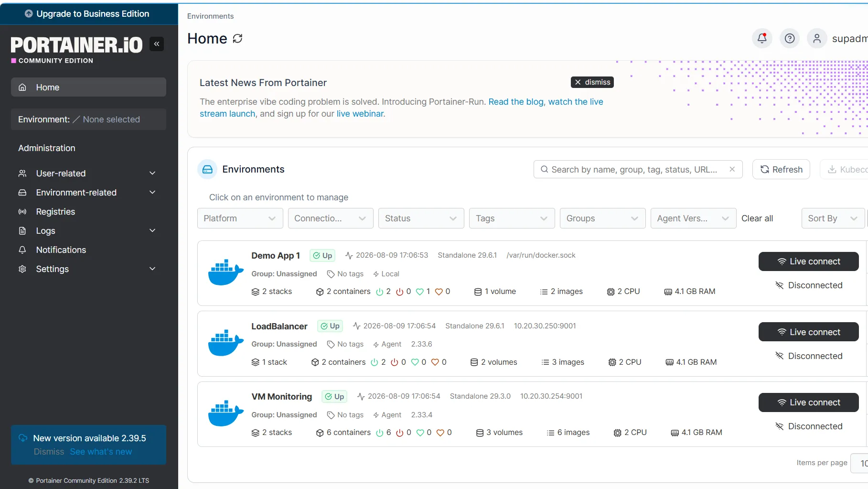Open the live webinar link

360,114
